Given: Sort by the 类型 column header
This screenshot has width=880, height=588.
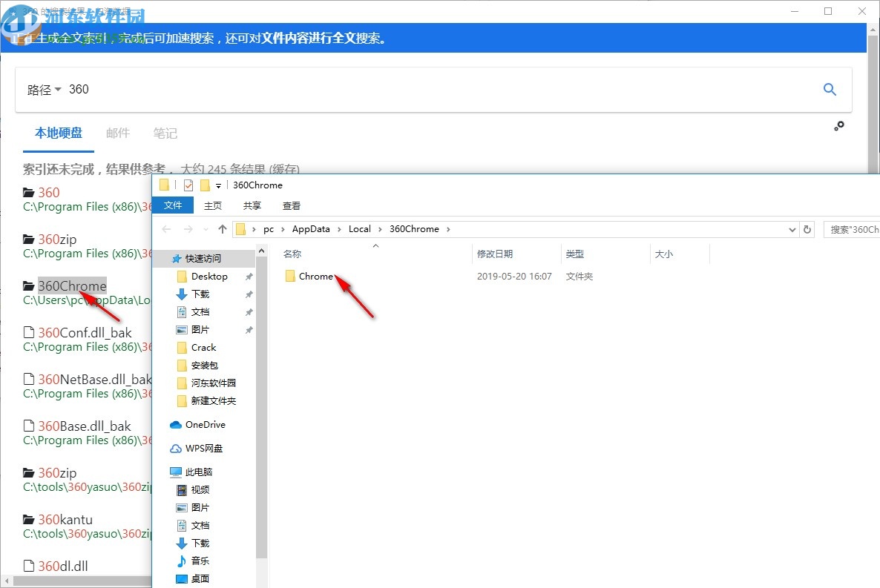Looking at the screenshot, I should point(575,254).
